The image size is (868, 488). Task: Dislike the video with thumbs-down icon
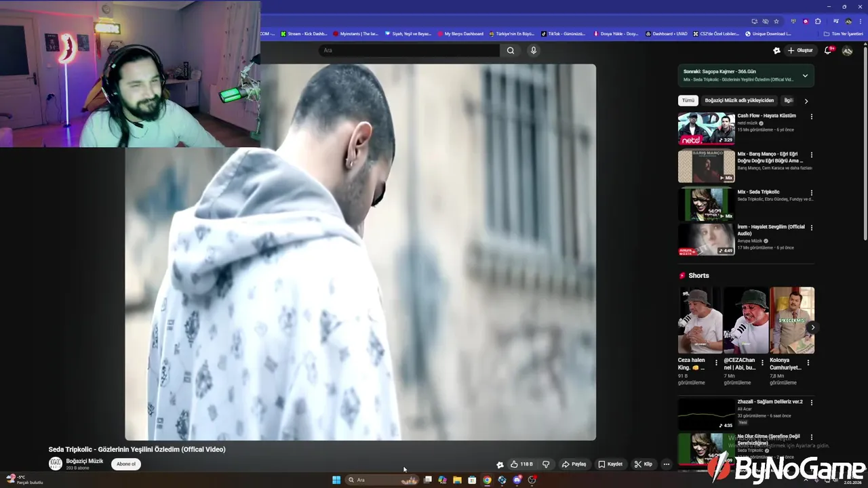point(546,464)
